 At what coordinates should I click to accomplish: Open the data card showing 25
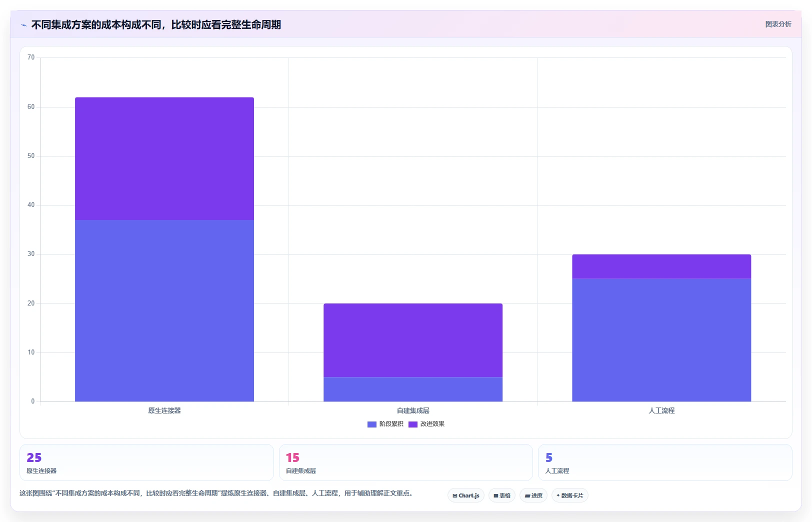[146, 462]
